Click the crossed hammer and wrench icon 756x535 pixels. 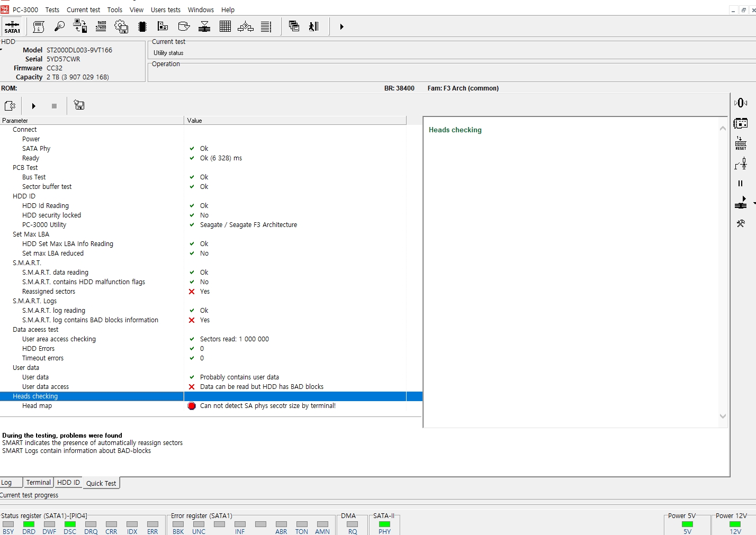[741, 224]
